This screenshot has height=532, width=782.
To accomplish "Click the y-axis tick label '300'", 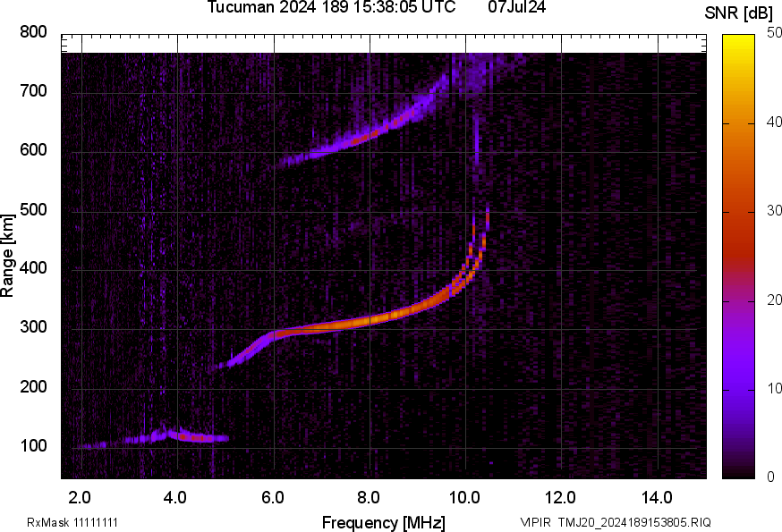I will click(33, 327).
